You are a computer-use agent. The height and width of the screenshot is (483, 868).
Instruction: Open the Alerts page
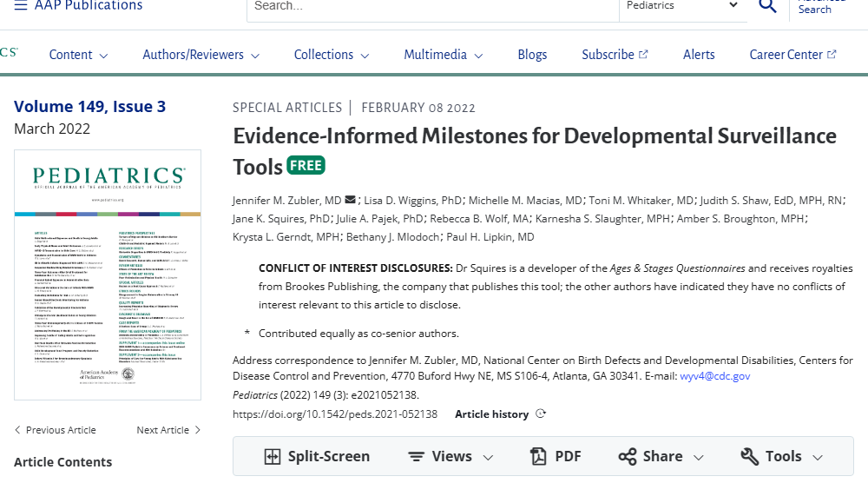pos(699,54)
